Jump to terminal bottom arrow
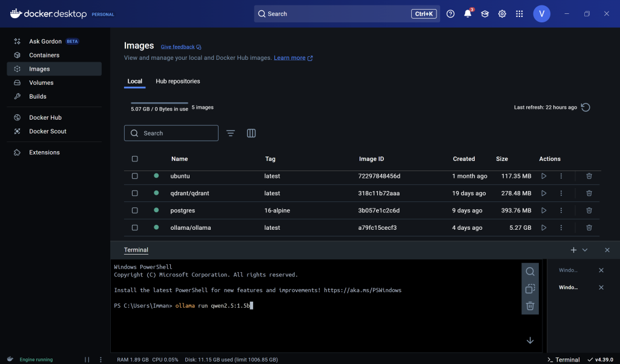Viewport: 620px width, 364px height. (530, 340)
